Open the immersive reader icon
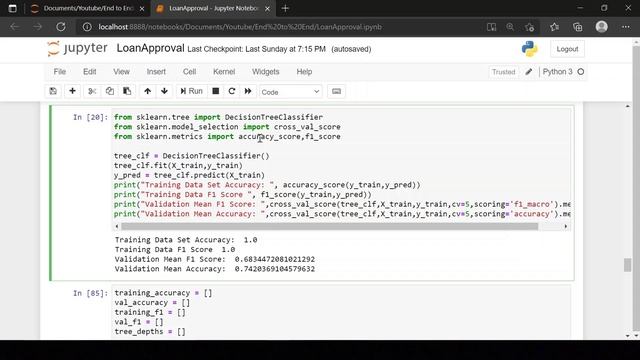The image size is (640, 360). point(491,27)
